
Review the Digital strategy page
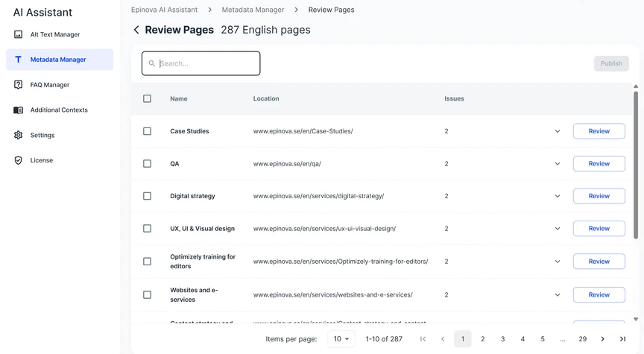[x=599, y=196]
